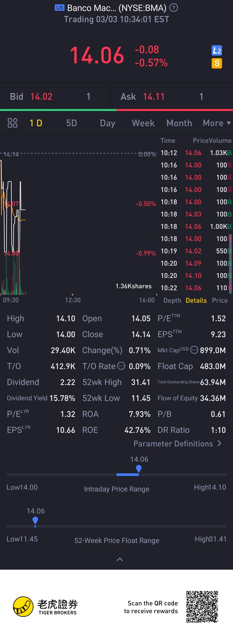Screen dimensions: 233x644
Task: Tap the Mkt Cap currency options icon
Action: [194, 350]
